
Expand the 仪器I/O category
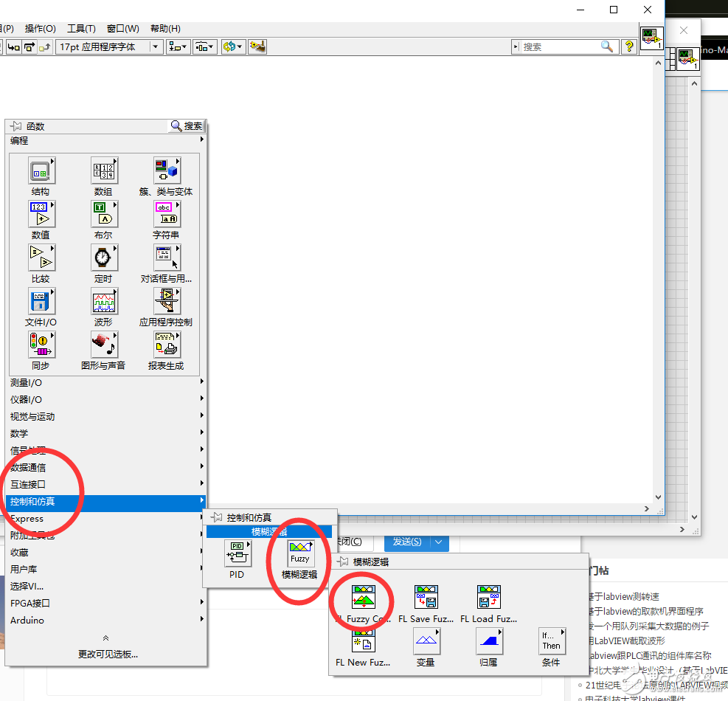pos(106,399)
